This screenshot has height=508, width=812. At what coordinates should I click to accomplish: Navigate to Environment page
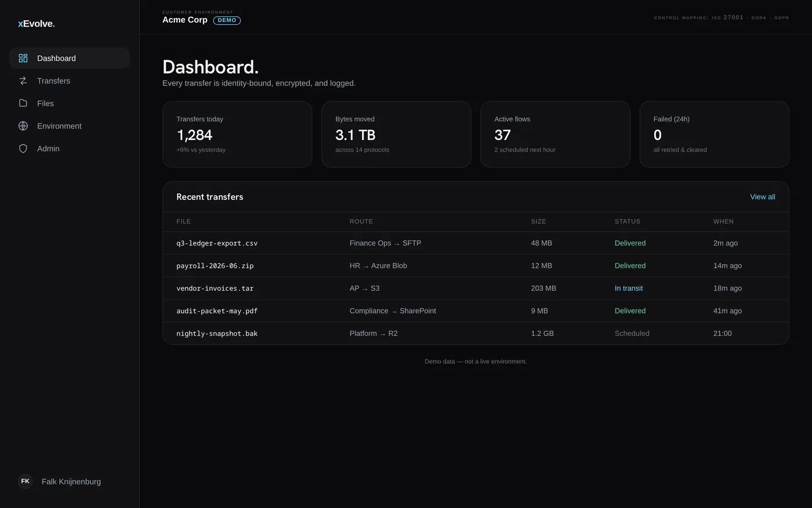[x=70, y=126]
